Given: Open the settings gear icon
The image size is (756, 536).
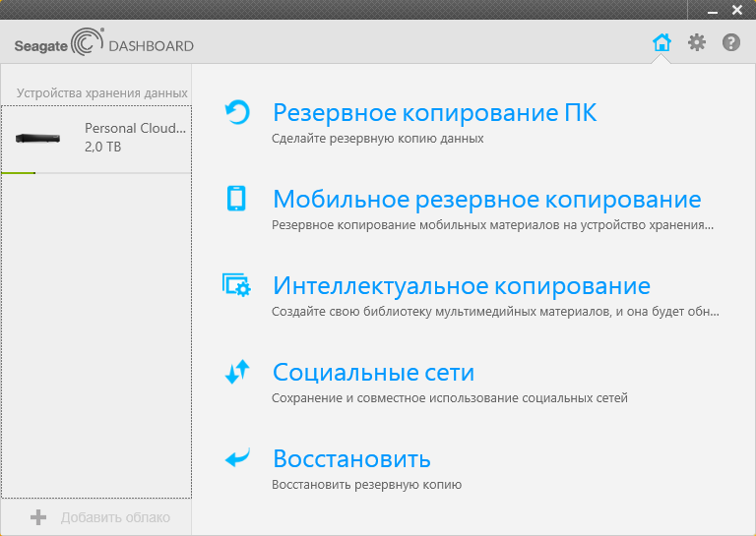Looking at the screenshot, I should [697, 42].
